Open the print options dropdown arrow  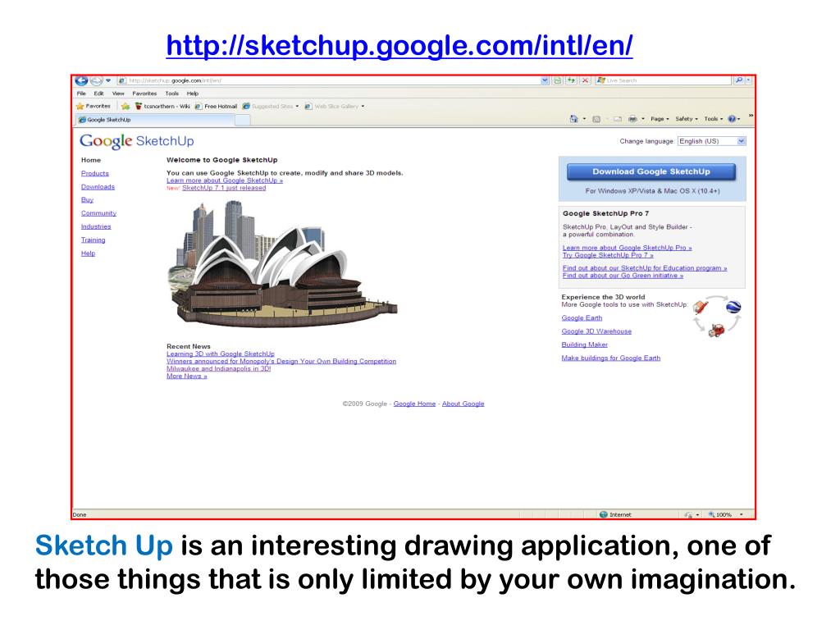tap(643, 119)
